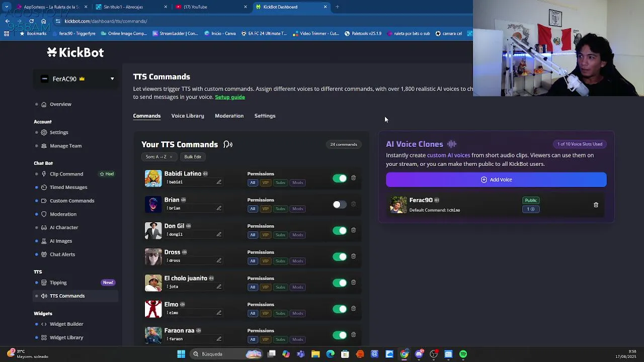
Task: Click the Dross voice avatar thumbnail
Action: tap(153, 256)
